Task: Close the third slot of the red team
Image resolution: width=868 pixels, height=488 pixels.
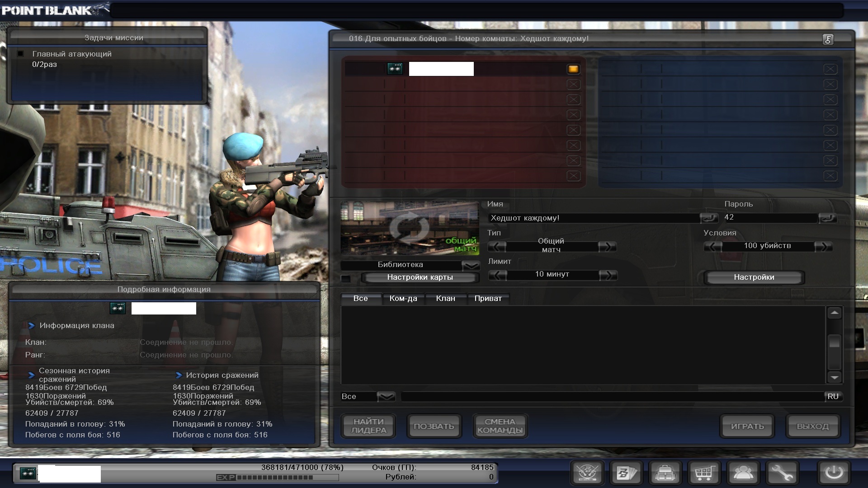Action: point(573,99)
